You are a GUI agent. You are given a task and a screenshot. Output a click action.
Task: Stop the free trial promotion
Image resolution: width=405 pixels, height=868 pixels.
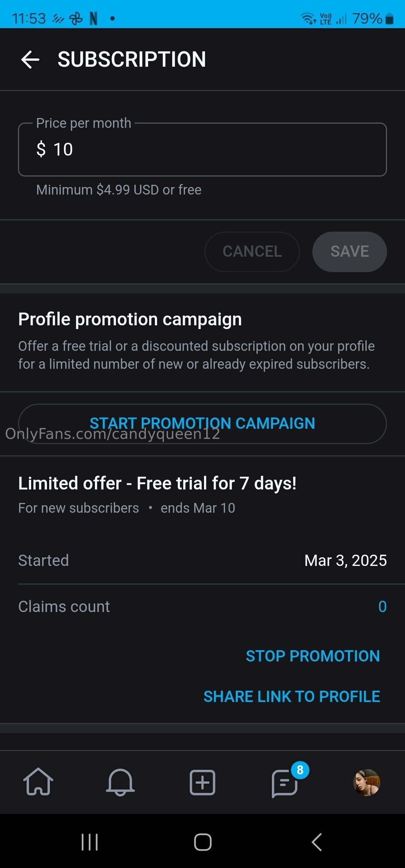pyautogui.click(x=313, y=656)
